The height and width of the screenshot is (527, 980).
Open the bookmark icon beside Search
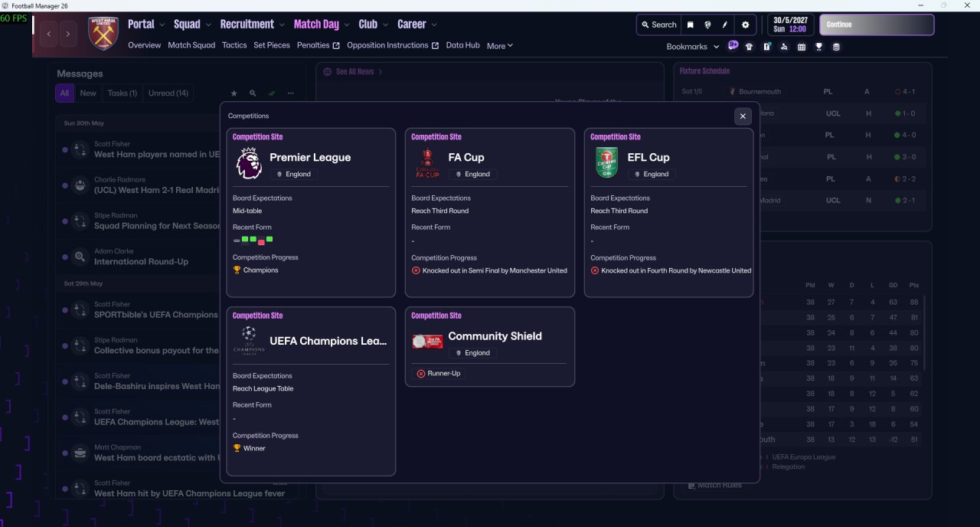690,25
